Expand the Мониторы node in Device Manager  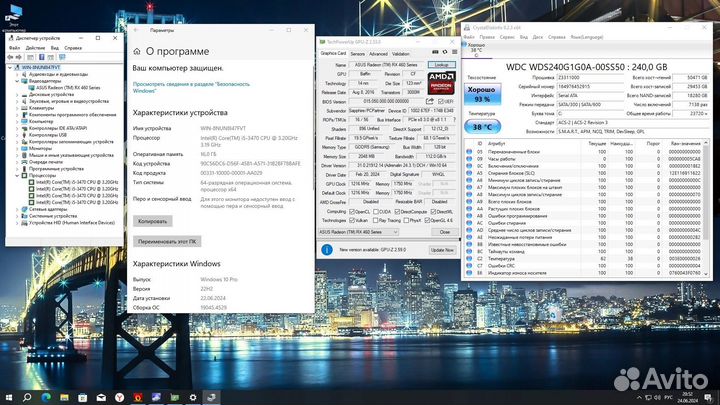tap(17, 148)
